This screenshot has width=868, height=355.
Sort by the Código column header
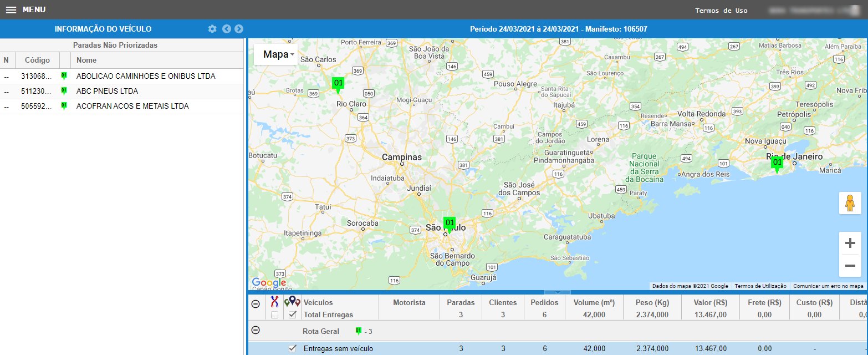point(37,60)
